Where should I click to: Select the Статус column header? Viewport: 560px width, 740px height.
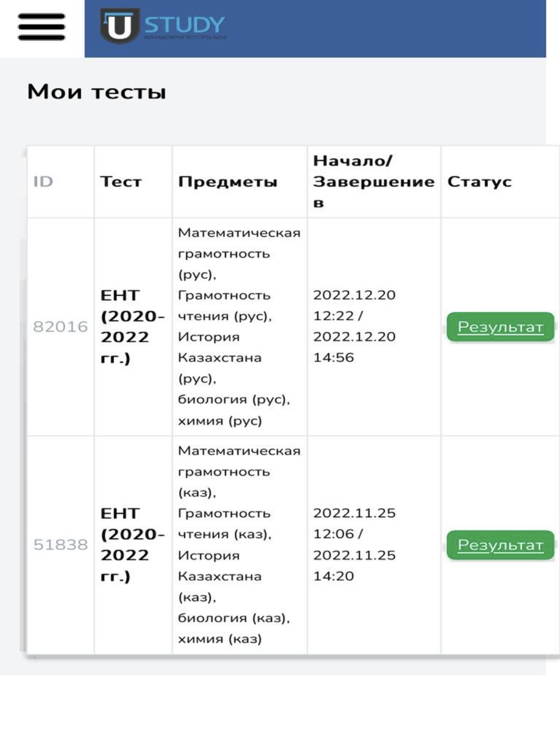[x=480, y=181]
